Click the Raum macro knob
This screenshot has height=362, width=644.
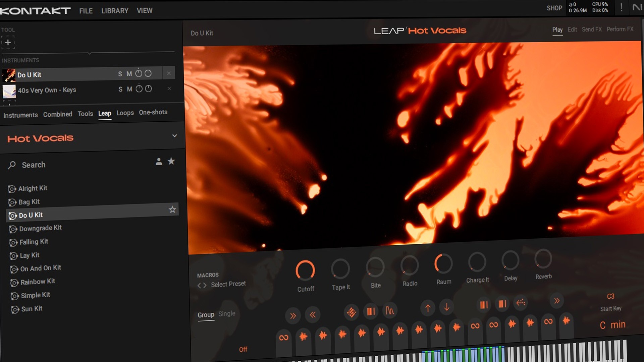click(443, 263)
